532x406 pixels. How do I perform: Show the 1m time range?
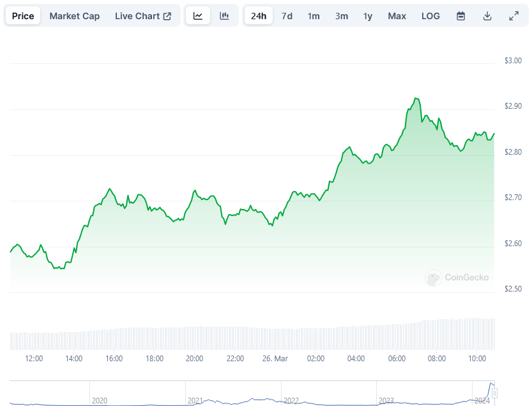tap(314, 16)
